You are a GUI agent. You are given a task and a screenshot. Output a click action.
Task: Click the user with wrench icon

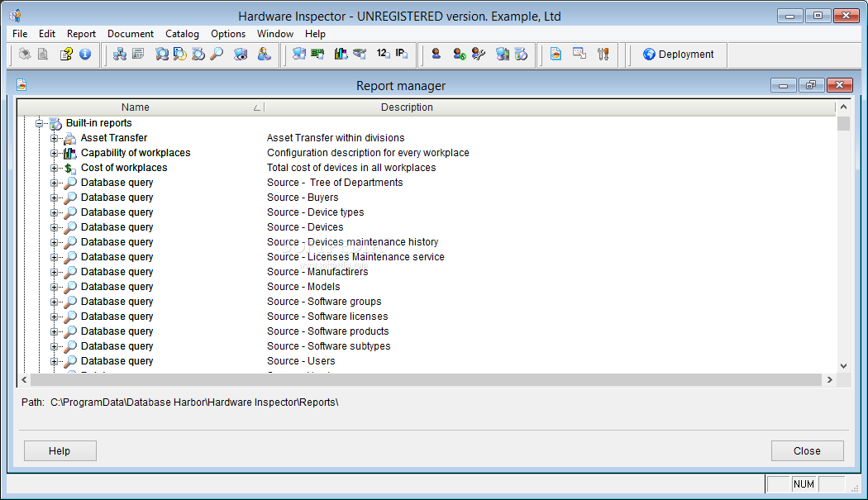click(x=479, y=54)
